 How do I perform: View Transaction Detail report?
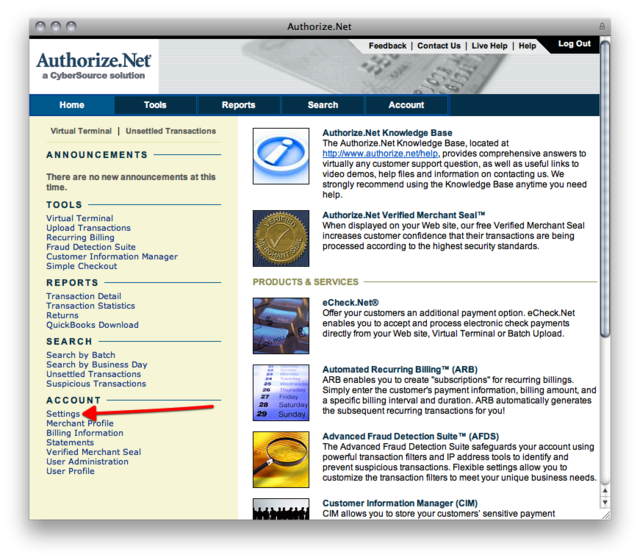click(x=84, y=296)
